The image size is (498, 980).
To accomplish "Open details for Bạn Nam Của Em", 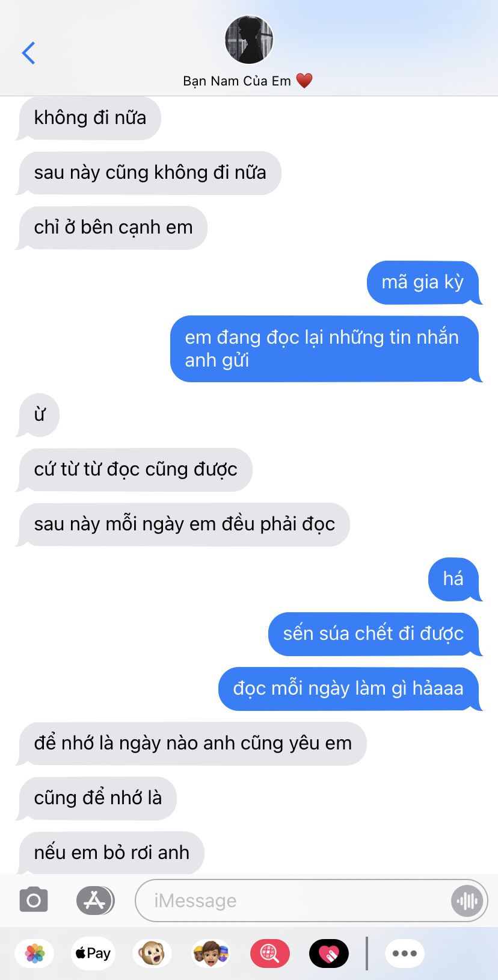I will click(x=248, y=81).
